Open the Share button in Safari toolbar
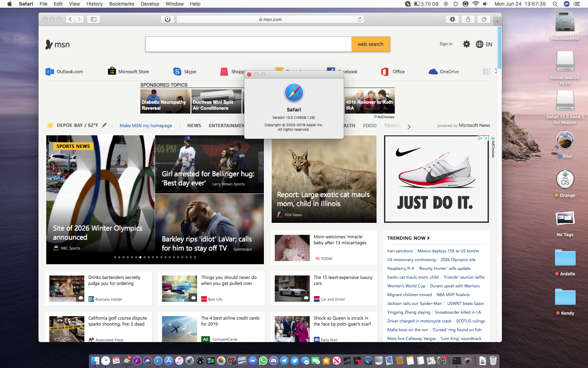This screenshot has height=368, width=588. coord(468,19)
